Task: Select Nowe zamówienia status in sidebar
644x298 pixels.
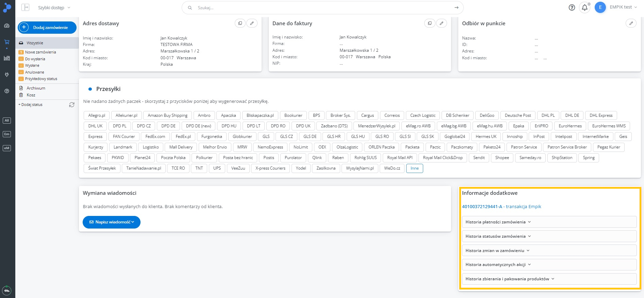Action: [40, 52]
